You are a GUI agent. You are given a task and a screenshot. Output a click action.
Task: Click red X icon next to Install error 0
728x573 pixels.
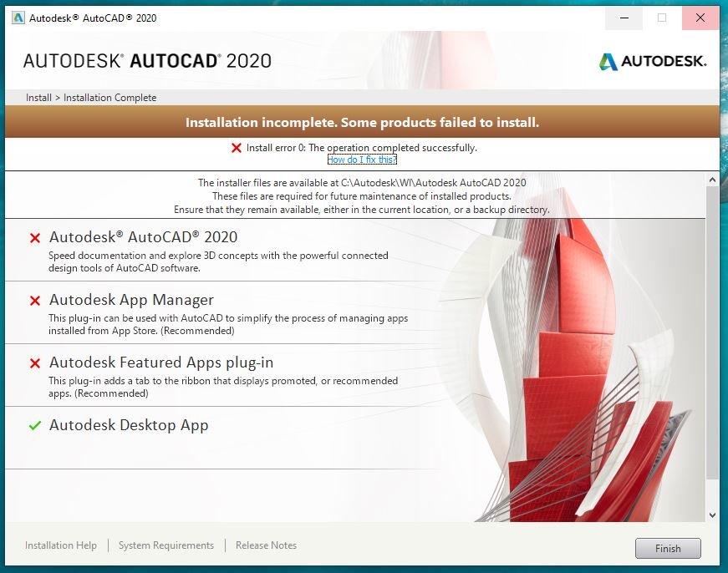237,148
